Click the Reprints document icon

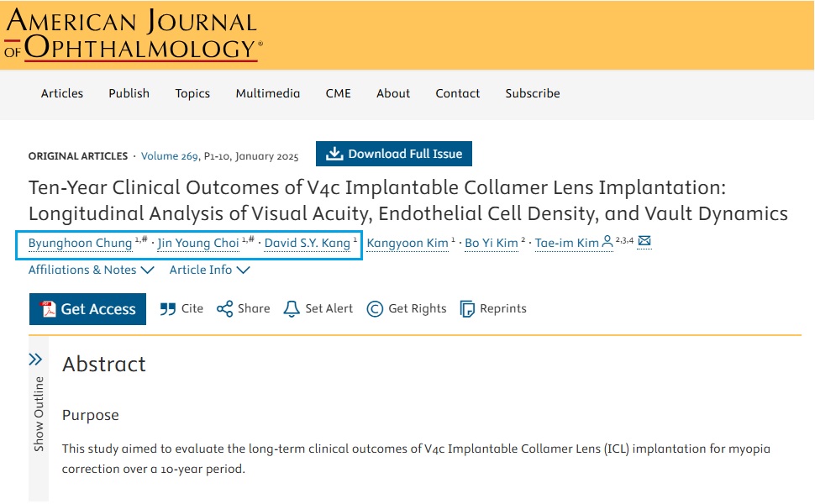click(467, 309)
